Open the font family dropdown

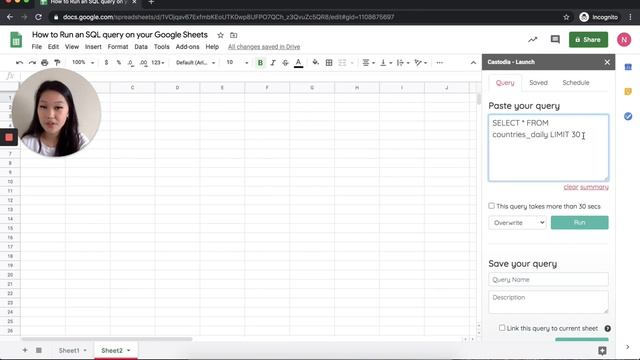(x=195, y=63)
